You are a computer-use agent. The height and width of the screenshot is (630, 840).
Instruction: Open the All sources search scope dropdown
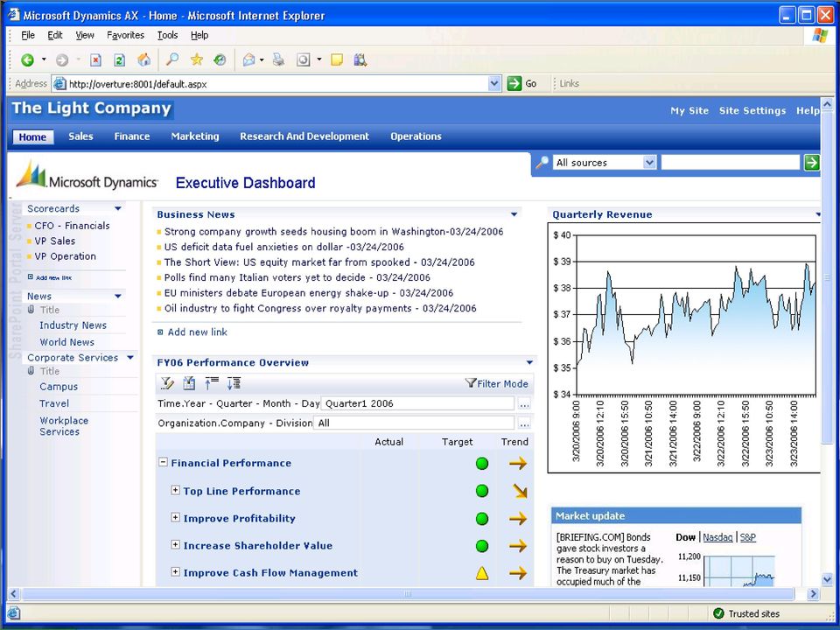tap(648, 163)
